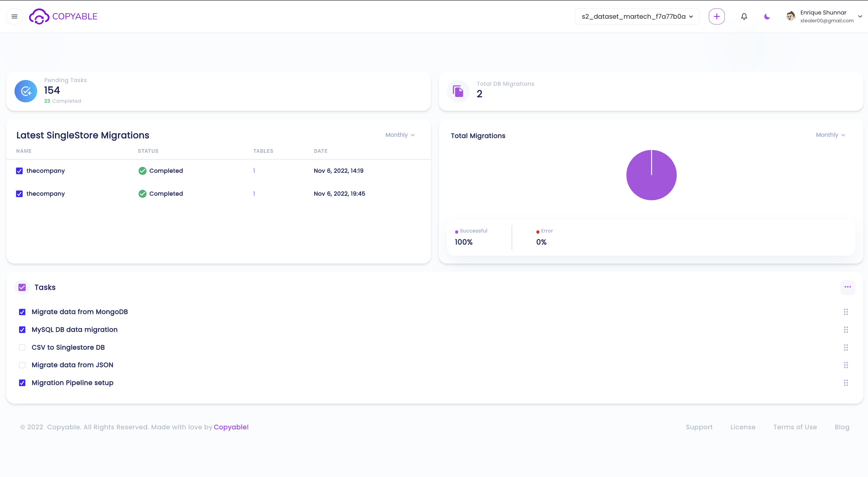The width and height of the screenshot is (868, 477).
Task: Uncheck the MySQL DB data migration task
Action: [x=22, y=329]
